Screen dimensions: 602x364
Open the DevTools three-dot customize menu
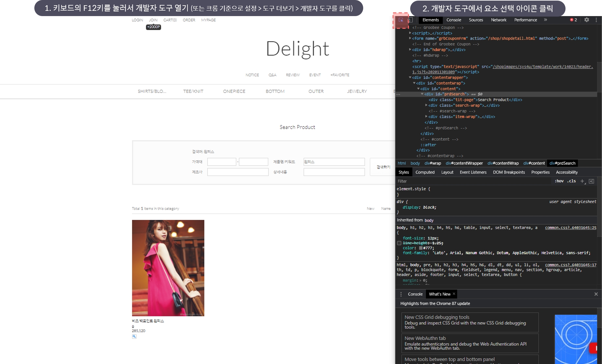[x=596, y=20]
